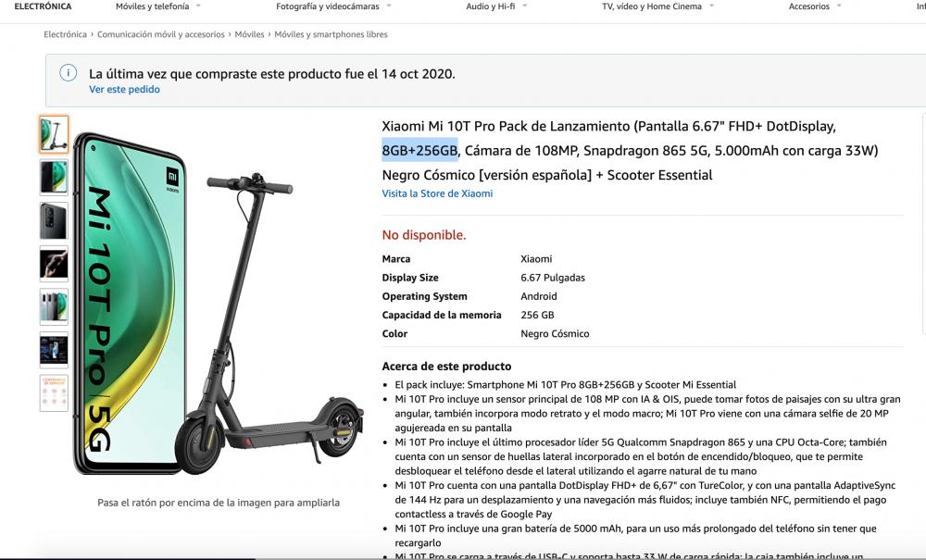Open the Accesorios menu
The height and width of the screenshot is (560, 926).
pos(815,6)
